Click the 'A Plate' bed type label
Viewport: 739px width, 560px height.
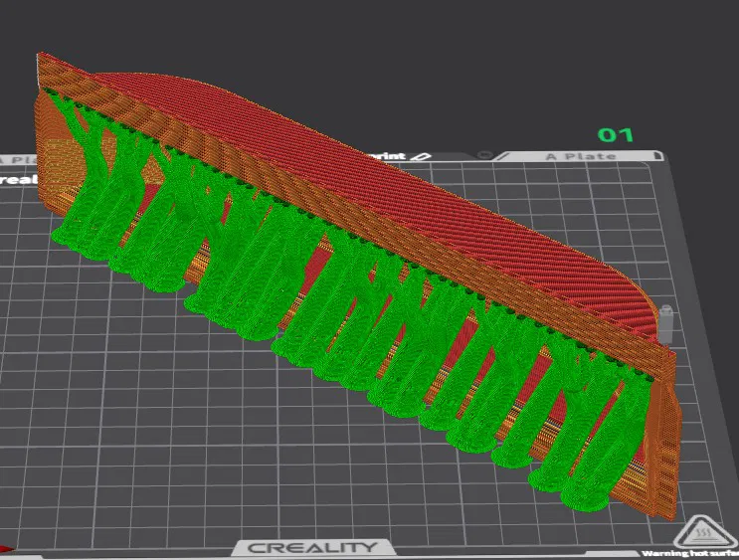click(581, 156)
